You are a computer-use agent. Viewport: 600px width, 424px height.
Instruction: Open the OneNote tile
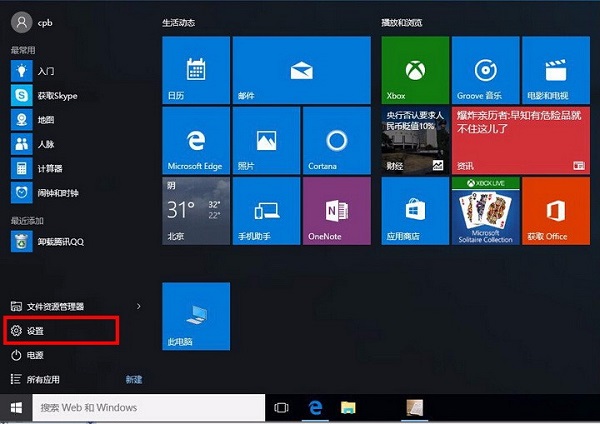pos(335,211)
